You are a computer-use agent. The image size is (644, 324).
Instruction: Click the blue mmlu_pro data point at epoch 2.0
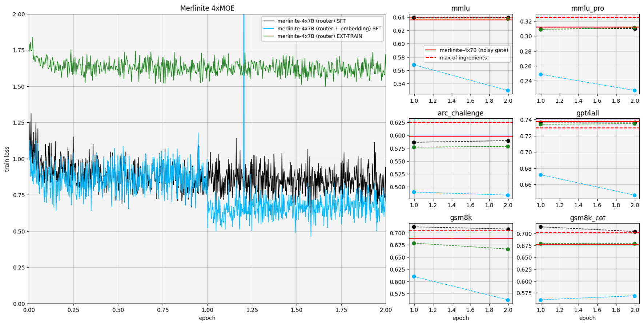635,90
